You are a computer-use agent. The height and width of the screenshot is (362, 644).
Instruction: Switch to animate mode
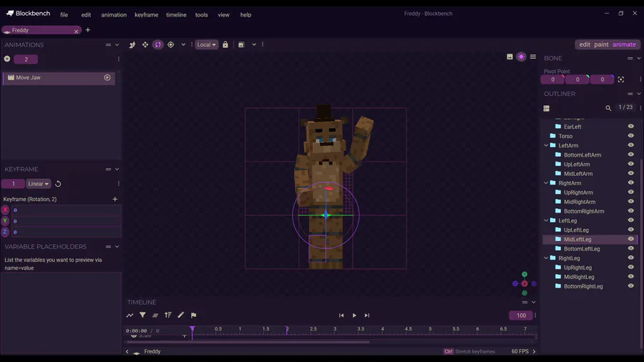click(624, 44)
